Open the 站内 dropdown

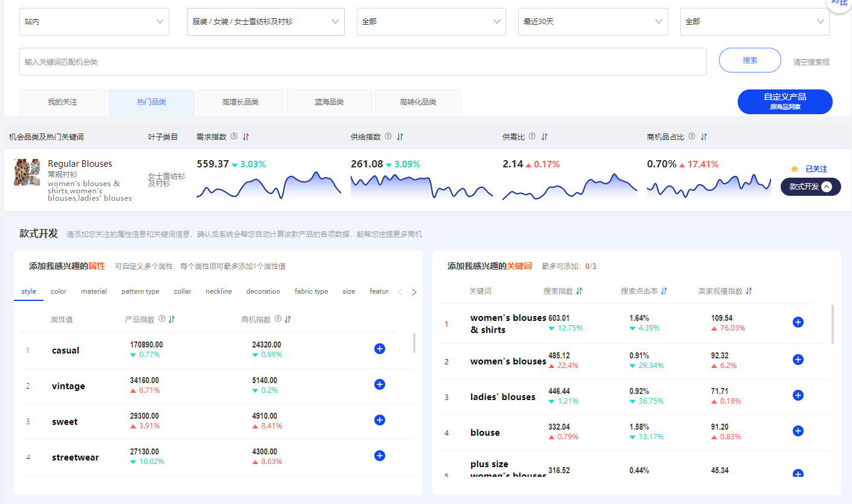[94, 22]
